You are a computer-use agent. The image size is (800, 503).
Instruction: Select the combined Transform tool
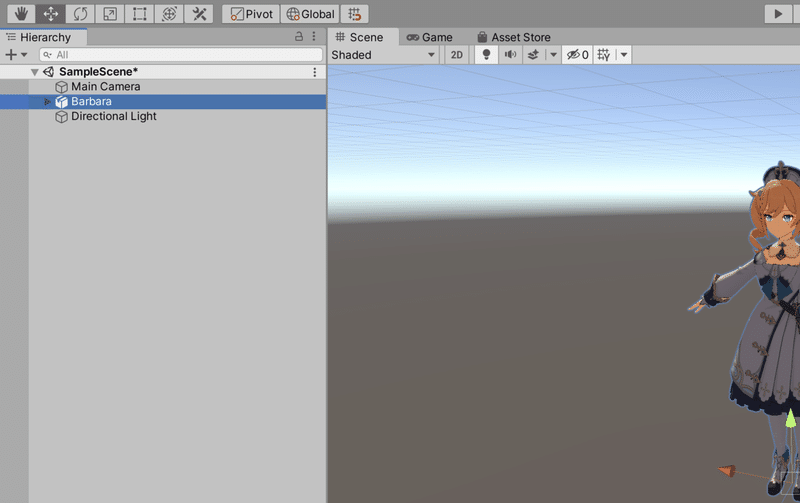(169, 14)
